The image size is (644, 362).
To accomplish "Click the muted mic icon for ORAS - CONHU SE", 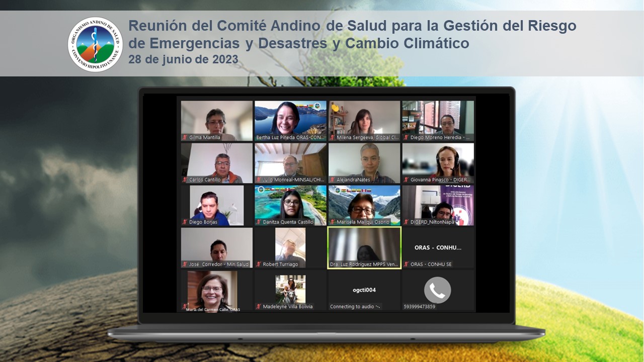I will pyautogui.click(x=406, y=264).
